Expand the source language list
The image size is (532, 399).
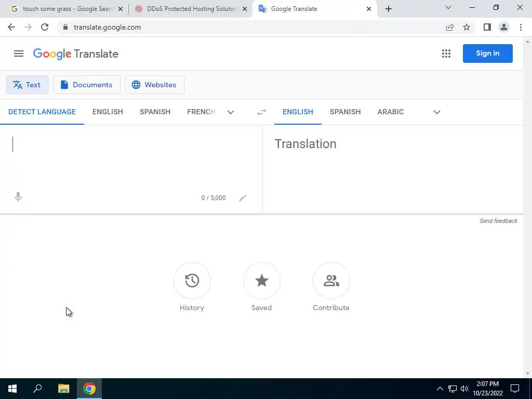[231, 112]
